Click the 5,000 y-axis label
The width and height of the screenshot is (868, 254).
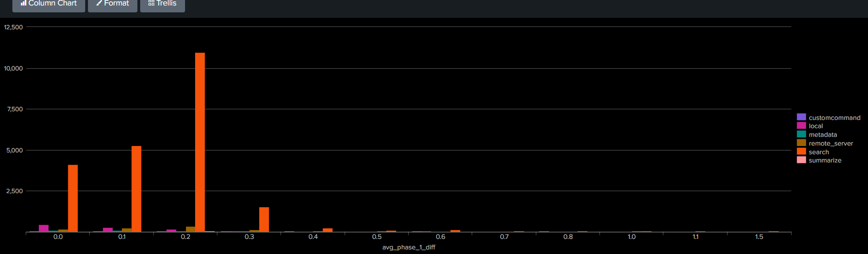pos(15,150)
